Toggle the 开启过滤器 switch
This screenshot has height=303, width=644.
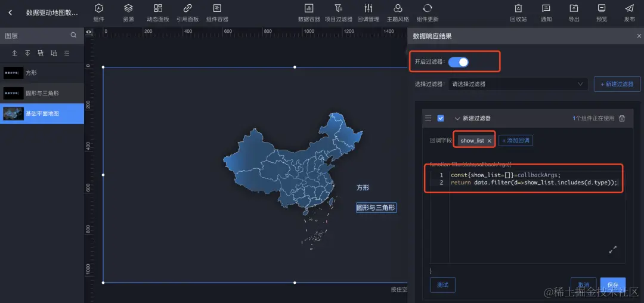[x=458, y=62]
